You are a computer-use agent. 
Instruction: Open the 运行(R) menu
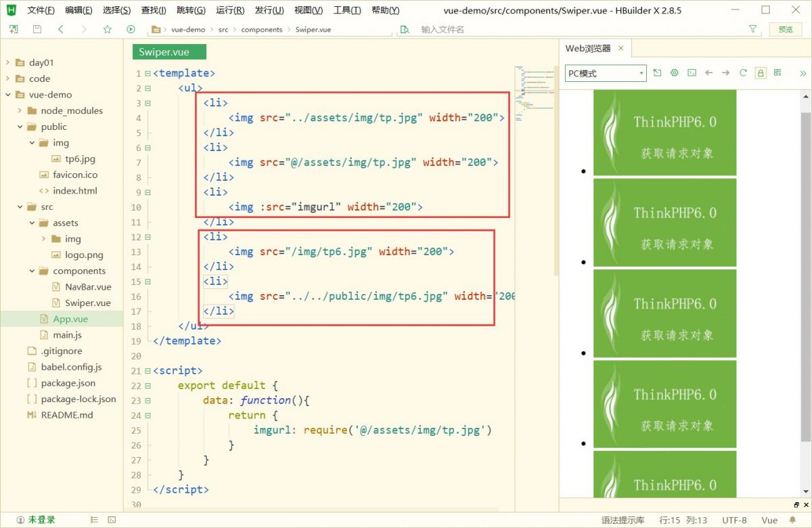click(x=230, y=10)
